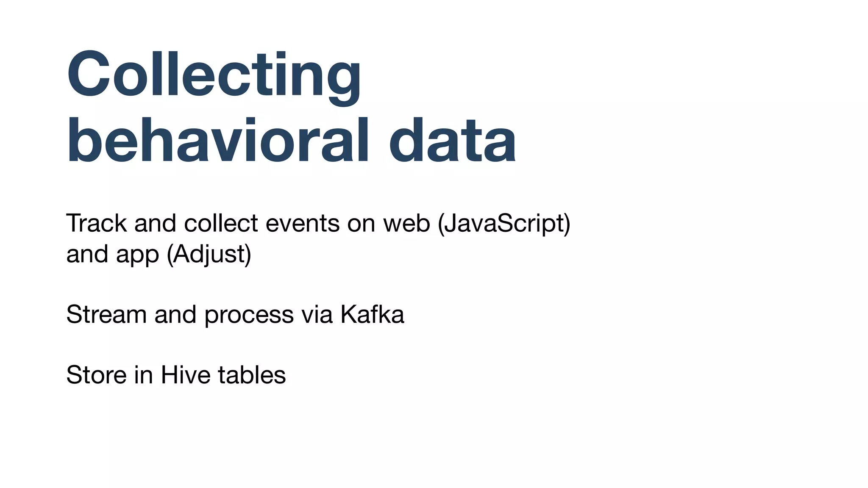Click the '(JavaScript)' text

[x=504, y=224]
